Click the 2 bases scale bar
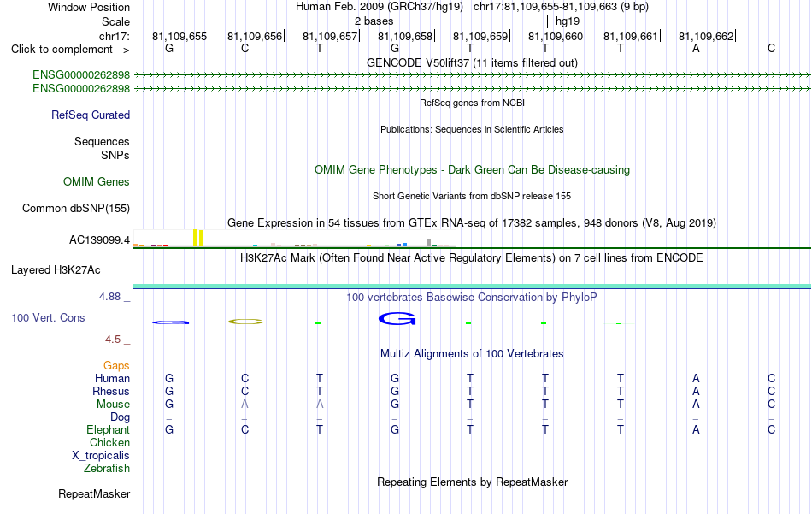 point(472,21)
